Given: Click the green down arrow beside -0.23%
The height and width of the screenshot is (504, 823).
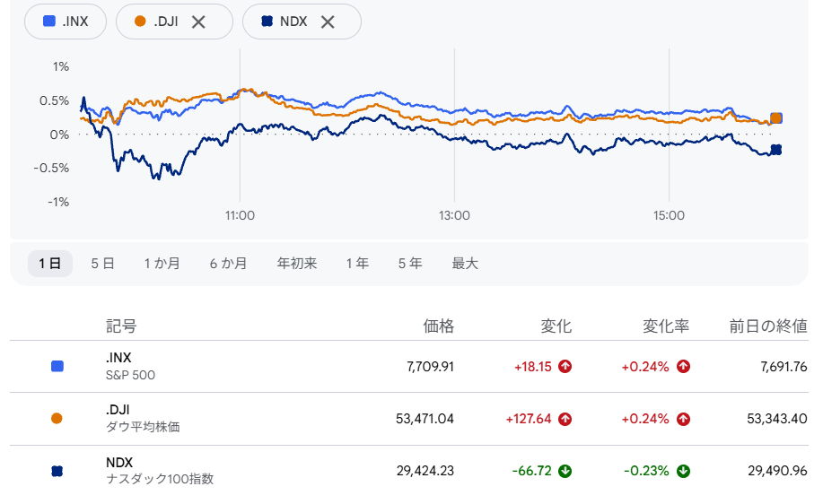Looking at the screenshot, I should point(683,471).
